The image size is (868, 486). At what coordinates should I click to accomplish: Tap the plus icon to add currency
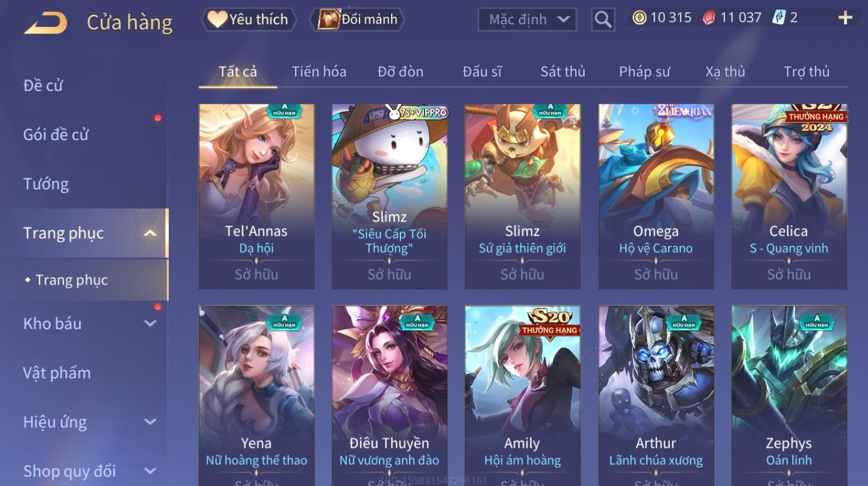845,18
